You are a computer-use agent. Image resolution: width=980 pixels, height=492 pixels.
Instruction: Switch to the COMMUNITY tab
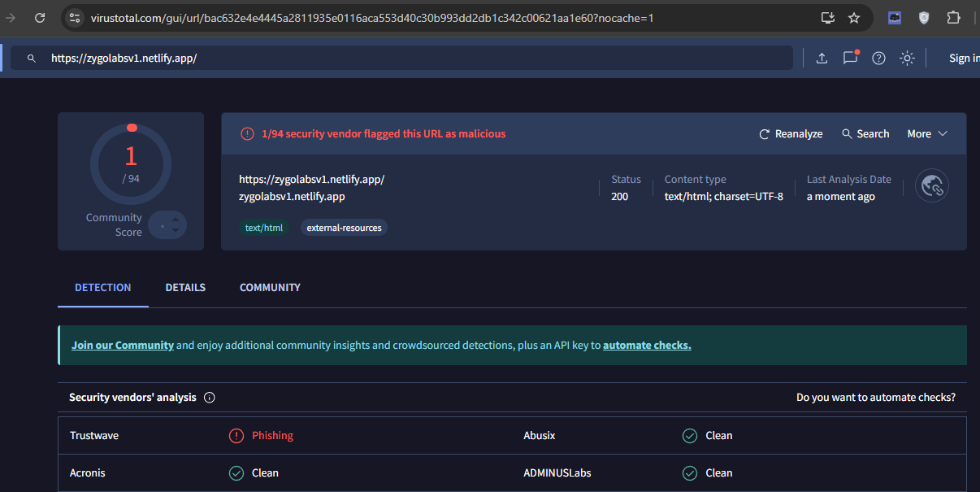point(270,288)
